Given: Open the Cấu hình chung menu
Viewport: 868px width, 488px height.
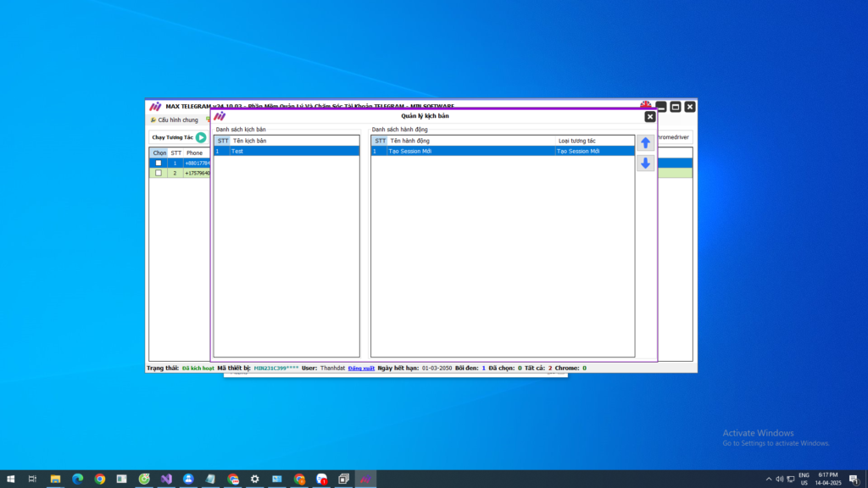Looking at the screenshot, I should (175, 120).
